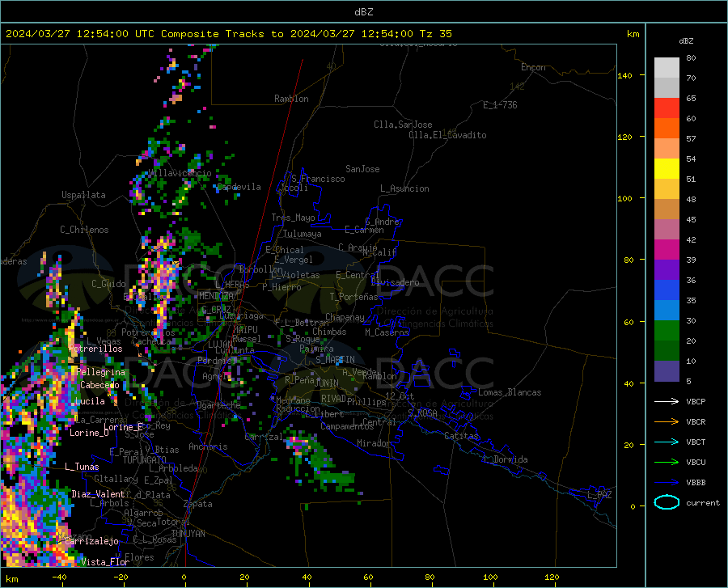Select the yellow 51 dBZ color swatch
Image resolution: width=728 pixels, height=588 pixels.
[x=667, y=169]
